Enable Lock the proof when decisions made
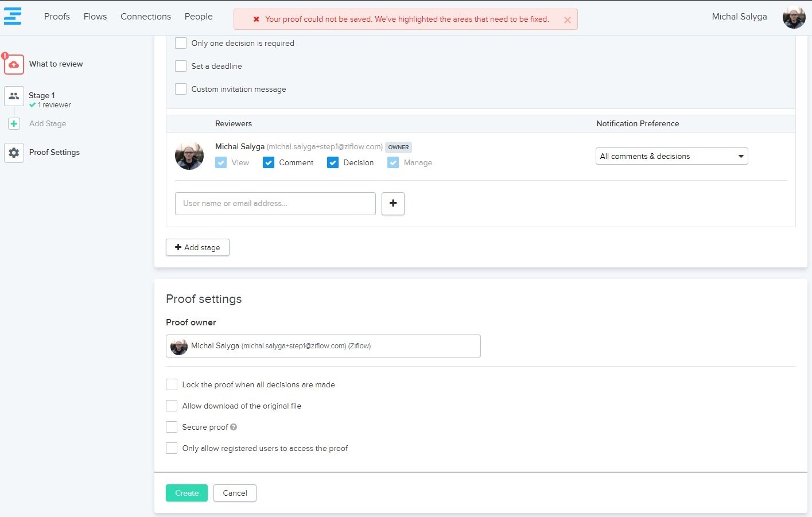Screen dimensions: 812x517 point(172,385)
